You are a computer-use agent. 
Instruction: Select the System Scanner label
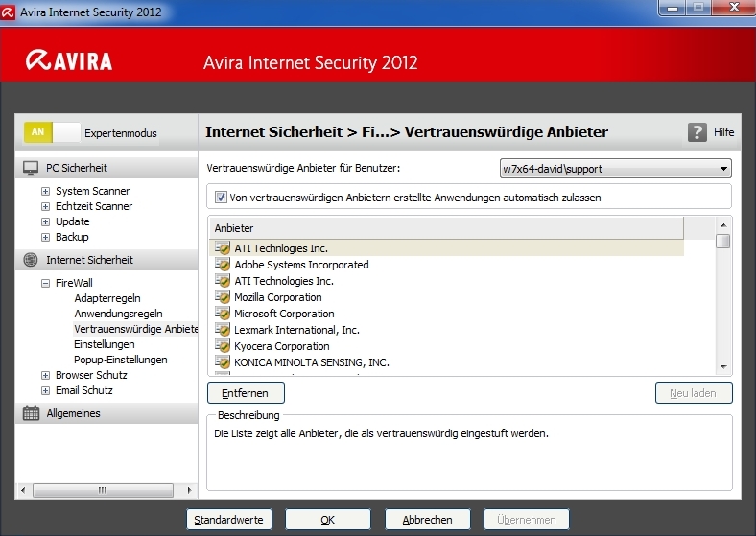tap(92, 192)
